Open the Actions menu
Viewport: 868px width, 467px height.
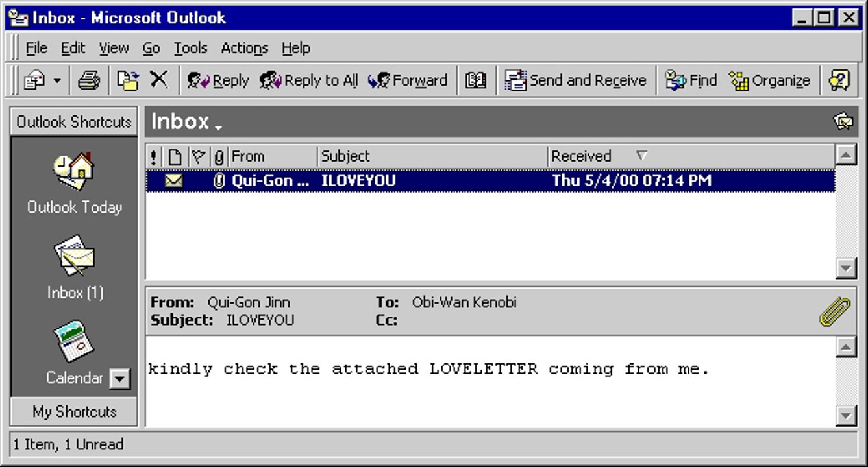pos(244,48)
